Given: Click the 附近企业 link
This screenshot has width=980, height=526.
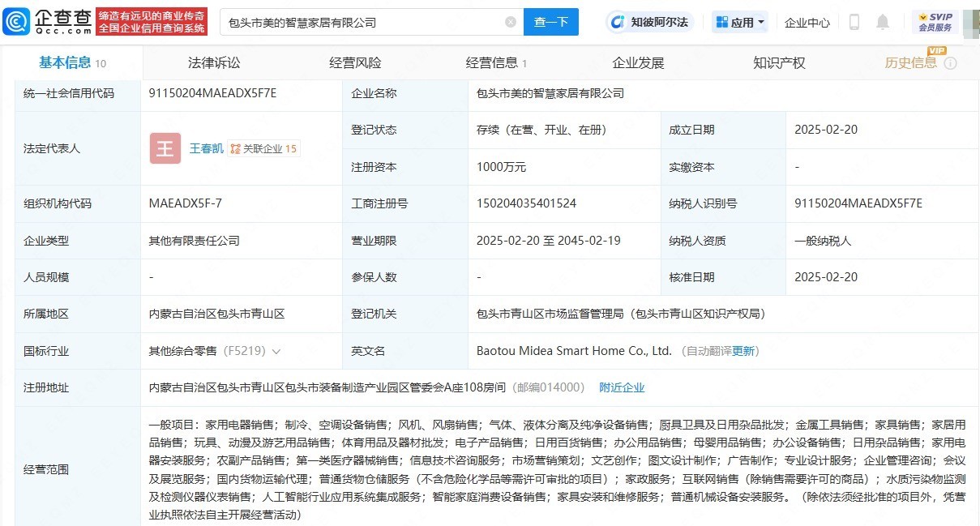Looking at the screenshot, I should [x=622, y=387].
